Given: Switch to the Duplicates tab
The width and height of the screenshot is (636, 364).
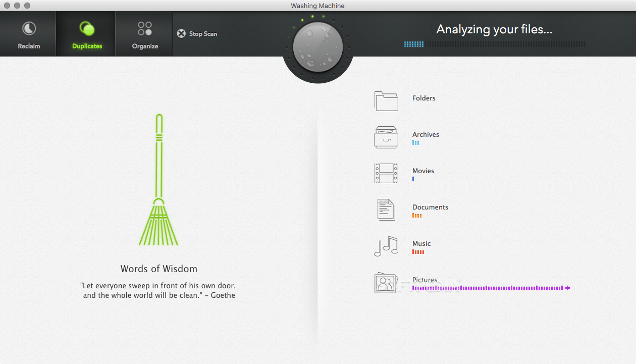Looking at the screenshot, I should [86, 34].
